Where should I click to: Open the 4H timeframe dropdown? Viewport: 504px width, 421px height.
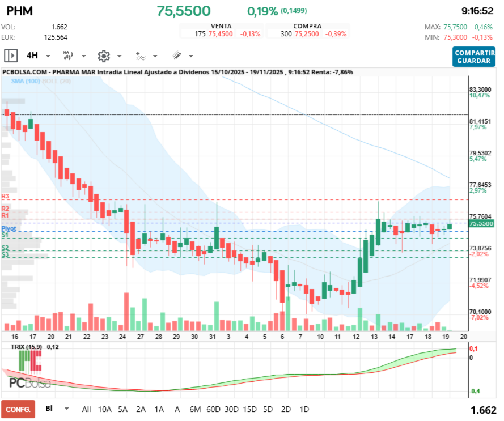[35, 56]
